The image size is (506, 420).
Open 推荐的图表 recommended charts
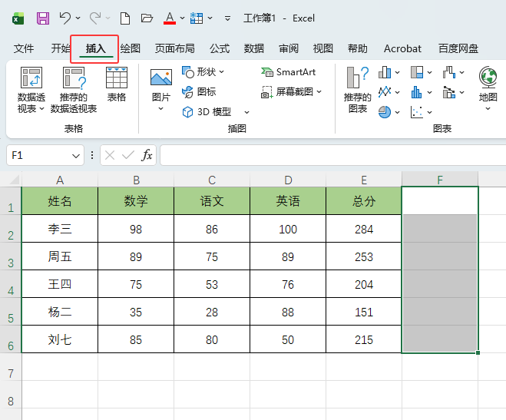(358, 90)
